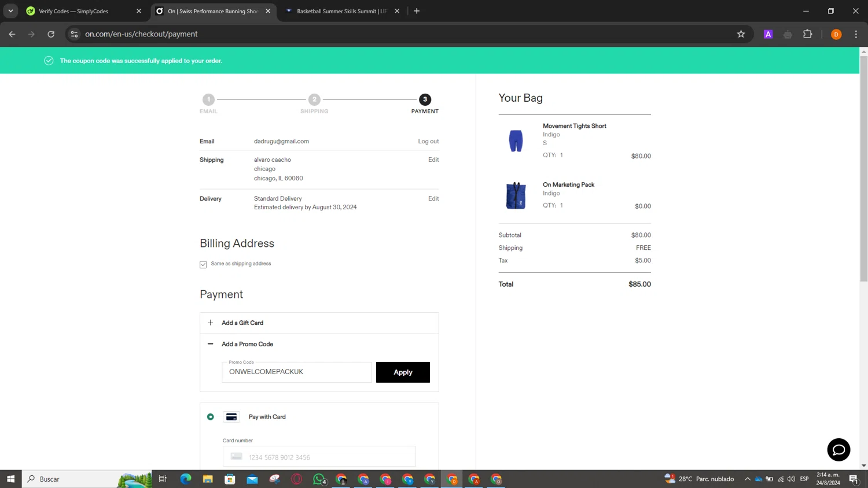Click the success checkmark icon in banner
Screen dimensions: 868x488
pyautogui.click(x=49, y=61)
